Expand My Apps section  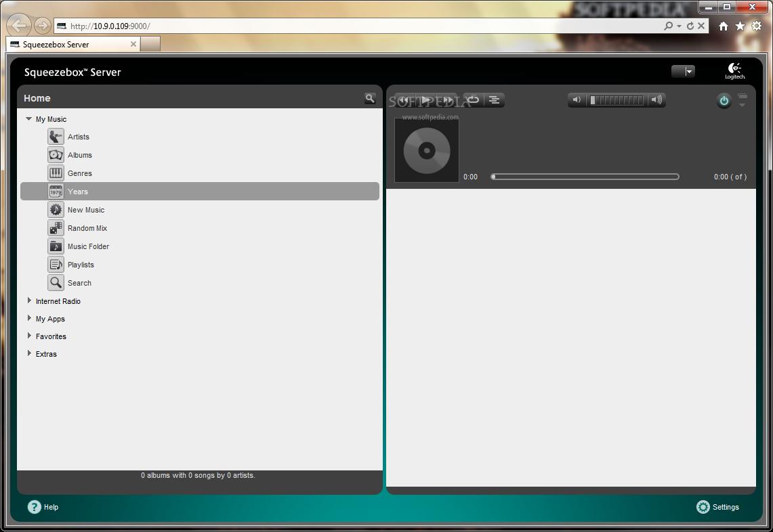coord(29,318)
